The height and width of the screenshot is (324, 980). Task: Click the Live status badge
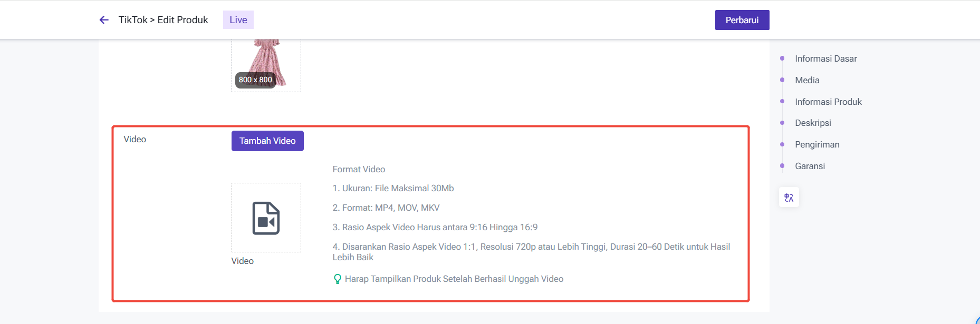pos(238,20)
